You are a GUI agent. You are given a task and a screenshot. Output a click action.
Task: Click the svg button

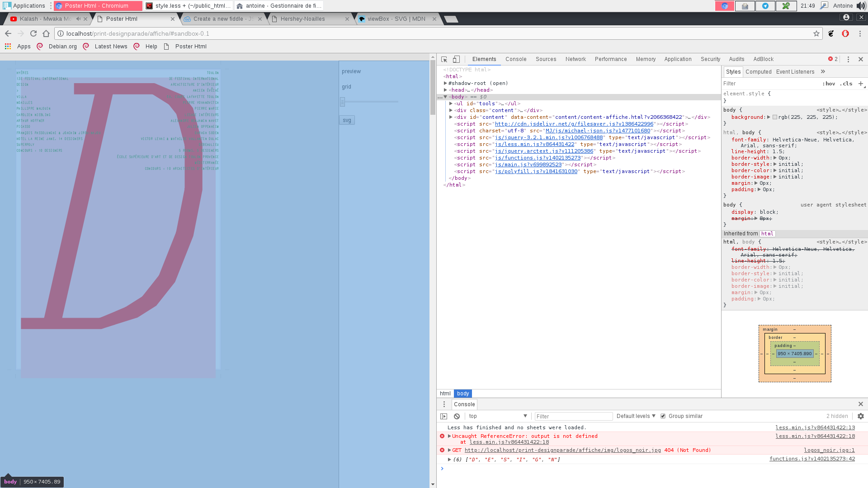(x=347, y=120)
